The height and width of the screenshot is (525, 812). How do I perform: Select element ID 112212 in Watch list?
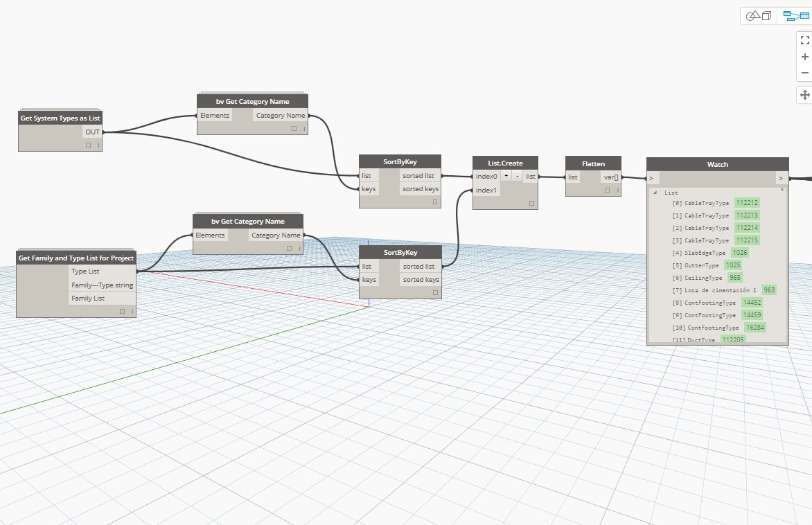[747, 203]
